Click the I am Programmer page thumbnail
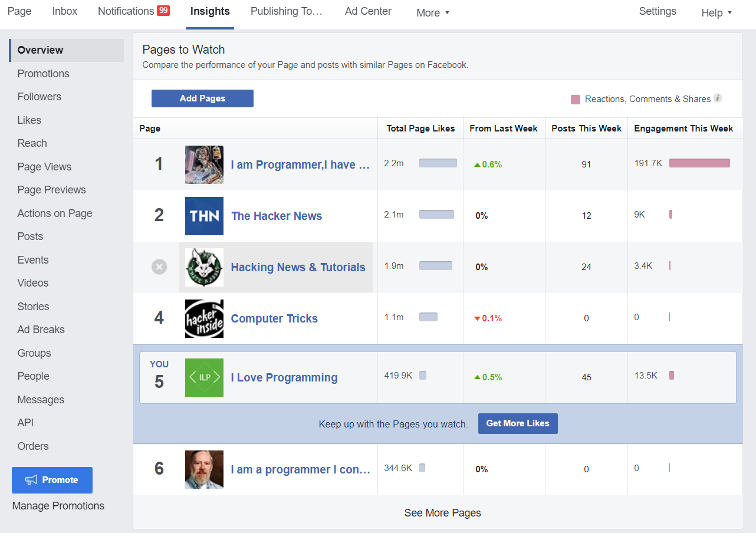This screenshot has width=756, height=533. click(204, 164)
